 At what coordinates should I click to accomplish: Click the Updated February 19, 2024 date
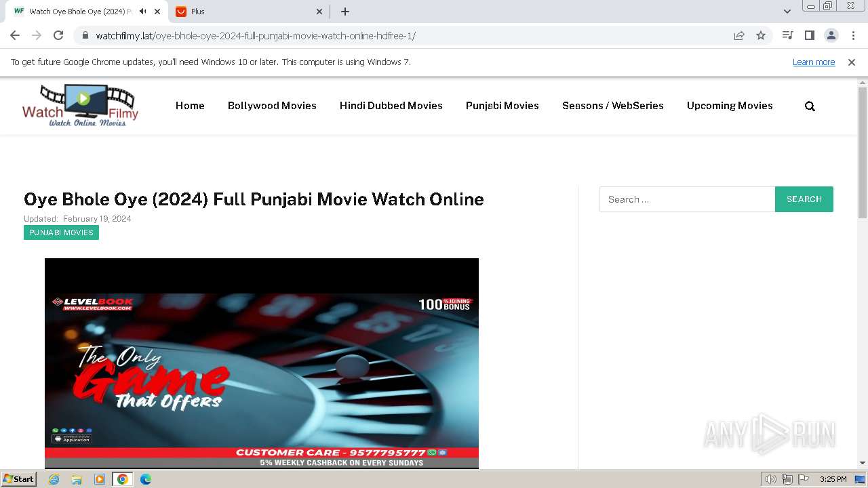tap(77, 219)
